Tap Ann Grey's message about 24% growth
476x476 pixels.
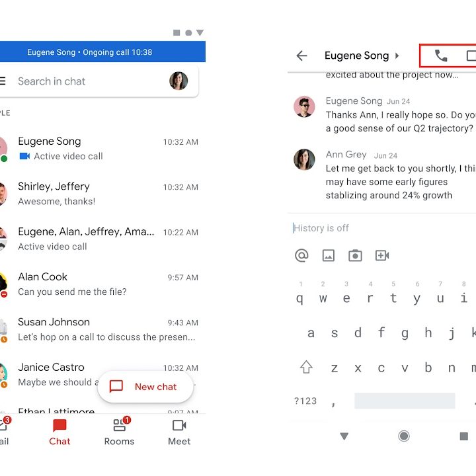(401, 182)
